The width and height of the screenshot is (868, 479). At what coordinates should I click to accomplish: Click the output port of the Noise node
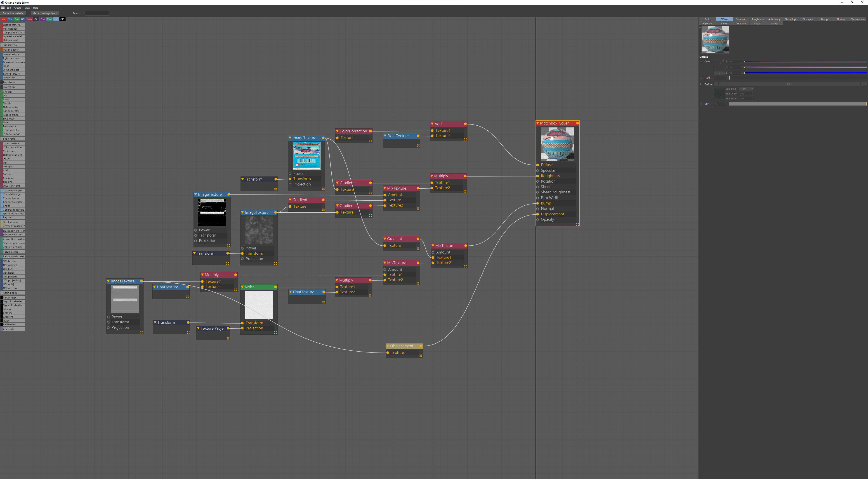pyautogui.click(x=275, y=287)
